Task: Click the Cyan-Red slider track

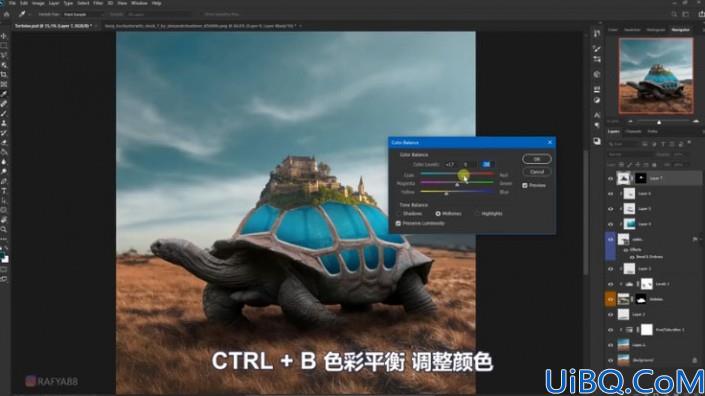Action: (457, 174)
